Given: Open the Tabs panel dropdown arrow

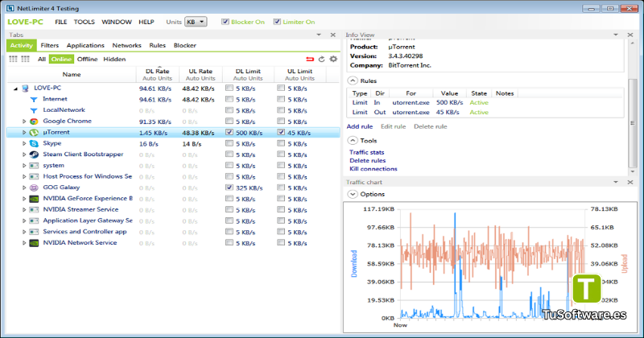Looking at the screenshot, I should point(319,35).
